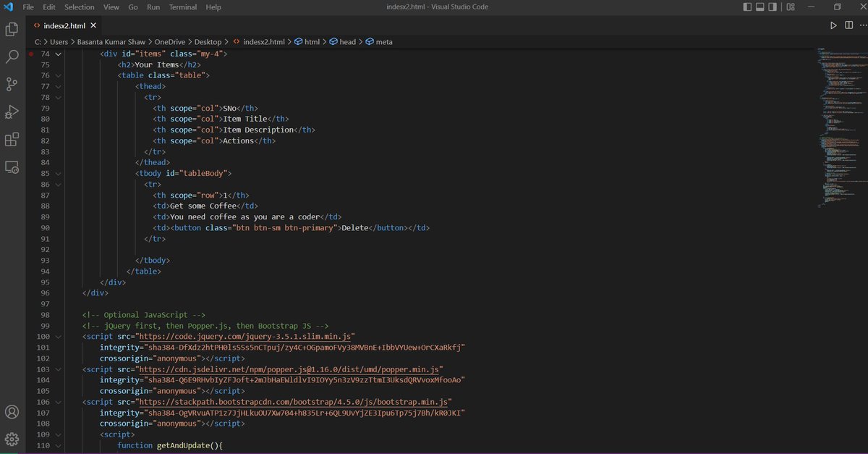Open the Edit menu
The width and height of the screenshot is (868, 454).
pyautogui.click(x=49, y=7)
